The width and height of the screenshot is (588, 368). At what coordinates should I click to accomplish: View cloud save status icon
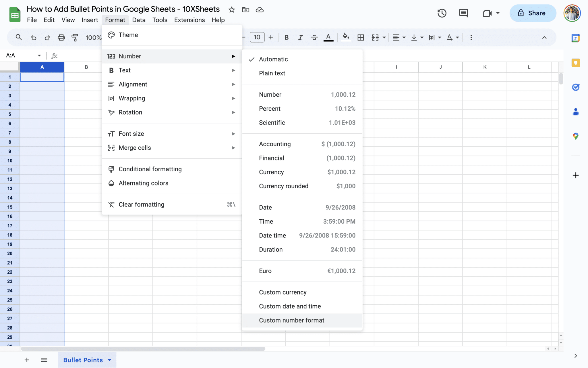[260, 10]
